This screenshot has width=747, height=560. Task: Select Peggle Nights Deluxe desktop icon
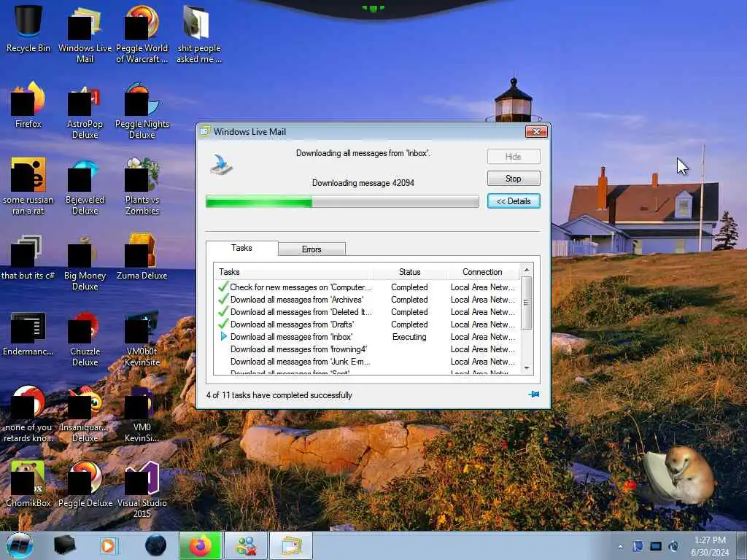point(142,112)
